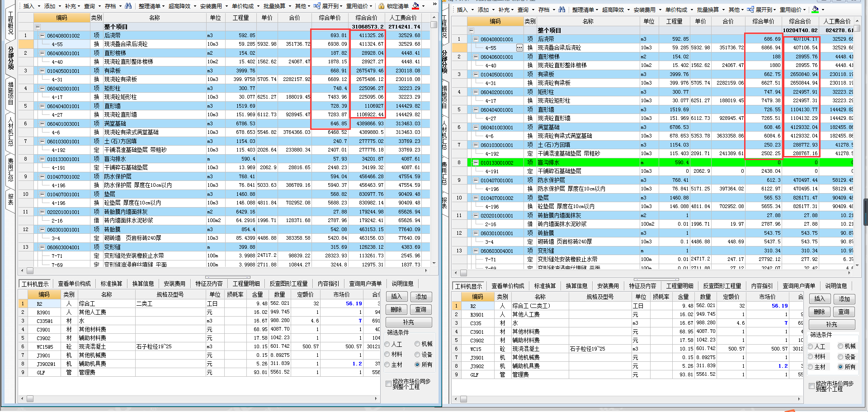
Task: Select 机械 filter radio in left window
Action: 417,344
